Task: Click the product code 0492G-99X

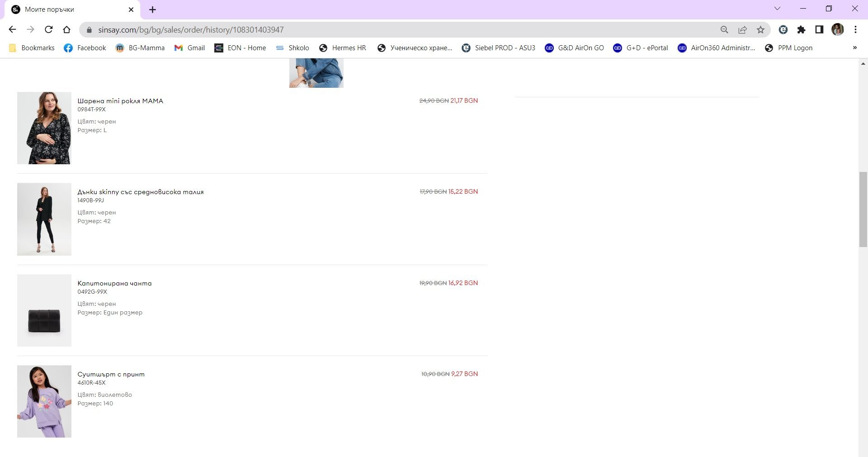Action: pos(92,292)
